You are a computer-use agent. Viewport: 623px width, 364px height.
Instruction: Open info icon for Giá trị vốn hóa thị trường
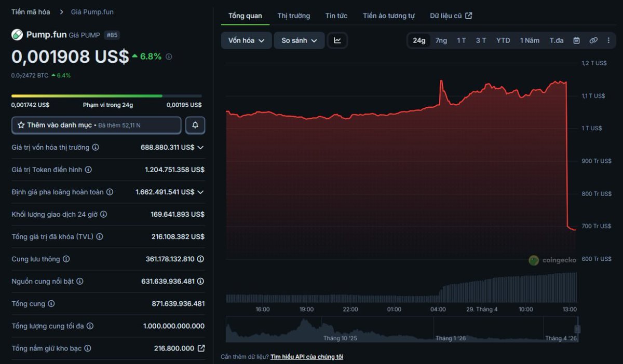(x=96, y=147)
